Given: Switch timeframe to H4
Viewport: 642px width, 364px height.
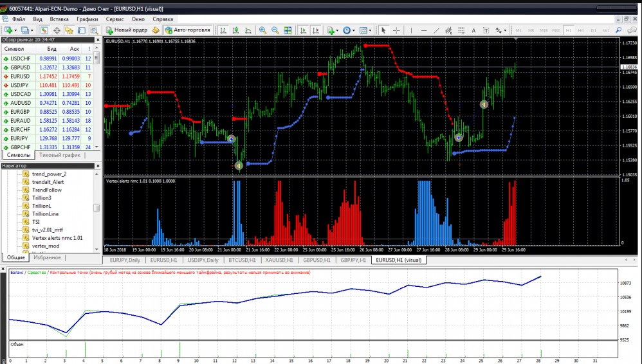Looking at the screenshot, I should [581, 30].
